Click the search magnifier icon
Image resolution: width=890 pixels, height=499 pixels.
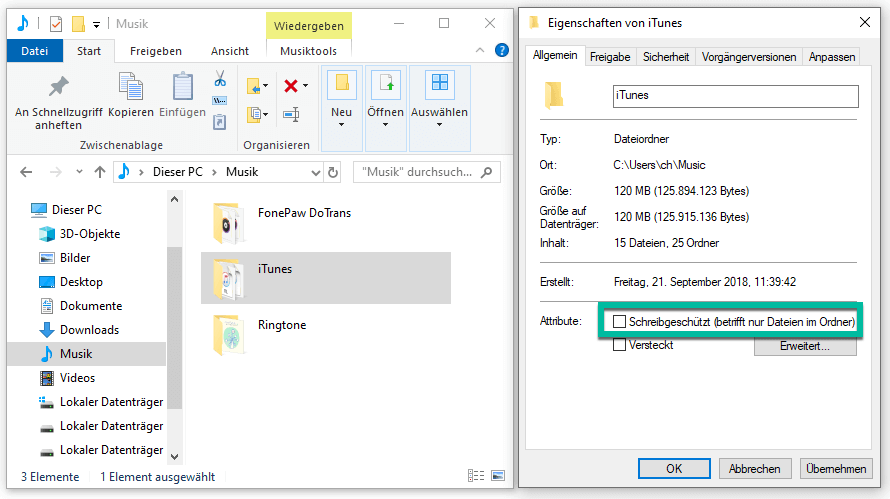486,172
